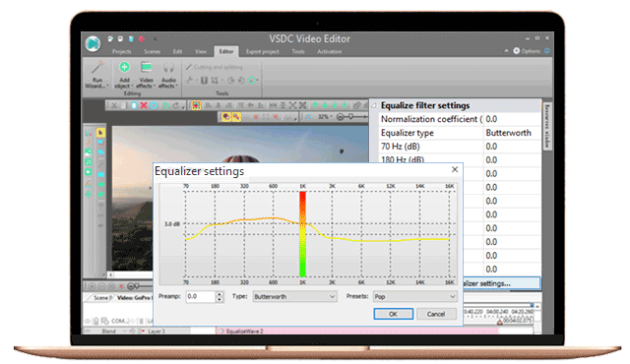Click the preview zoom slider handle

[350, 117]
